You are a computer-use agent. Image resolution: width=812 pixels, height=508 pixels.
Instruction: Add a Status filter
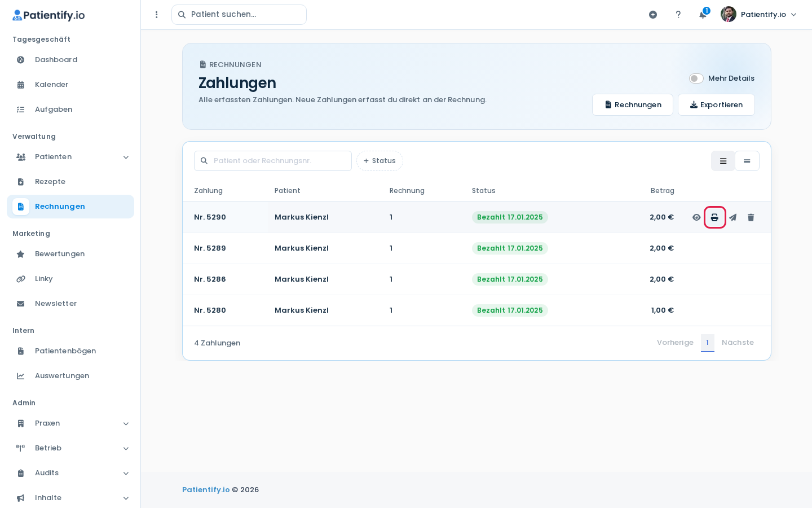click(379, 161)
